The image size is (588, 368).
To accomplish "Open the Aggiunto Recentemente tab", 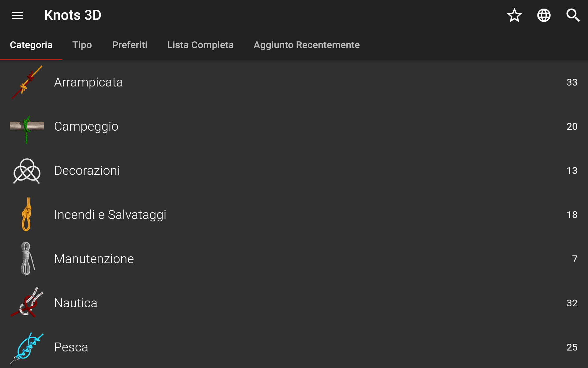I will [x=307, y=45].
